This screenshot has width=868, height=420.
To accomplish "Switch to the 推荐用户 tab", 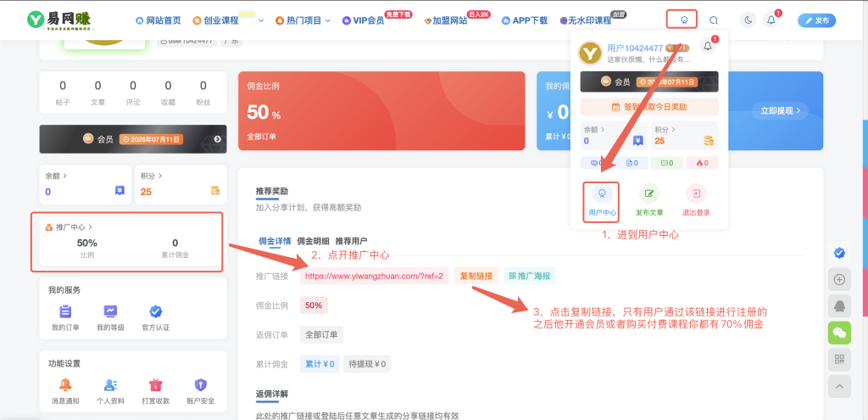I will coord(351,241).
